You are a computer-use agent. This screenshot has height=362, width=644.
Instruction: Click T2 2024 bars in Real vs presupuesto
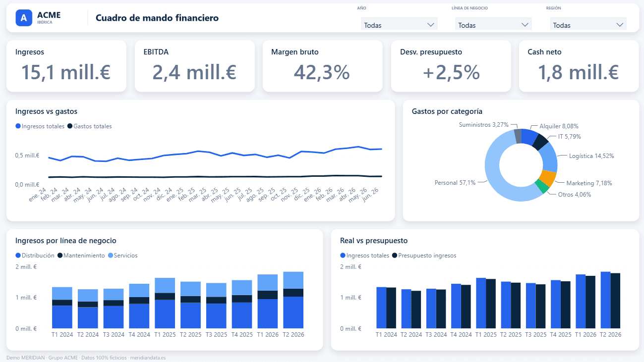tap(411, 309)
